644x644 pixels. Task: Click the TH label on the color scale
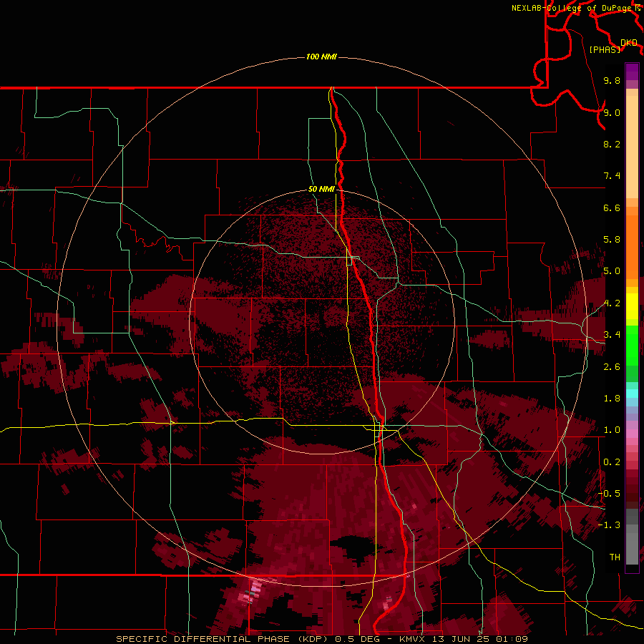click(x=615, y=557)
